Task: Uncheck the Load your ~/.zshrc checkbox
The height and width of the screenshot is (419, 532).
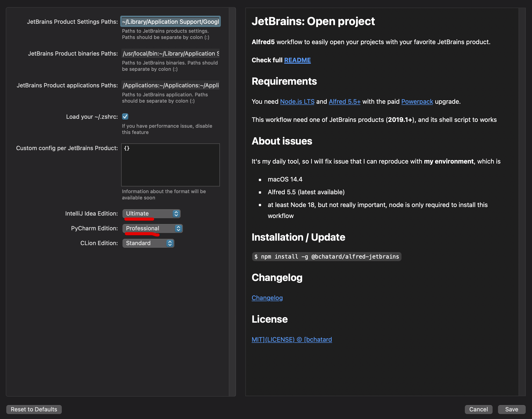Action: 125,117
